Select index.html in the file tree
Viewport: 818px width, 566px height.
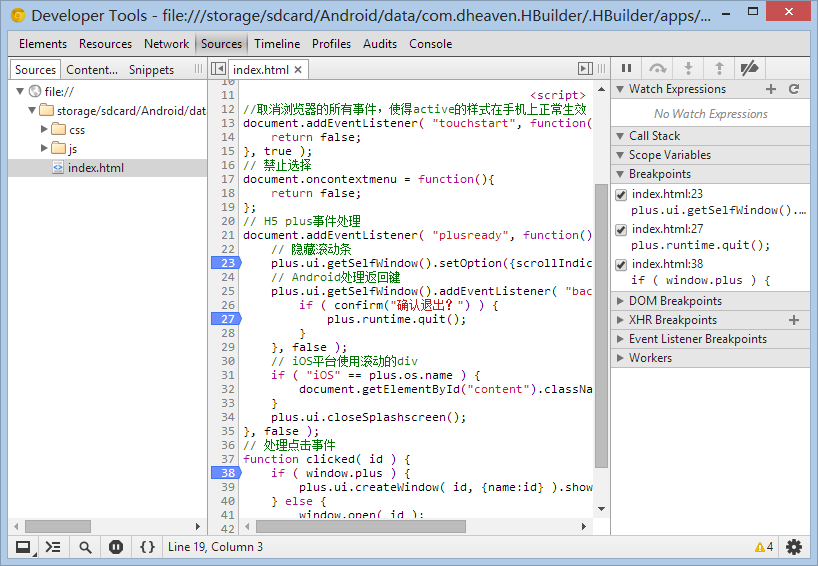click(x=95, y=168)
